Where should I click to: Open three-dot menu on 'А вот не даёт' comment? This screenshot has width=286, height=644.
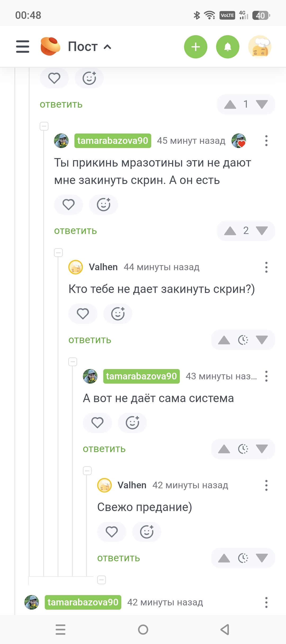[266, 376]
